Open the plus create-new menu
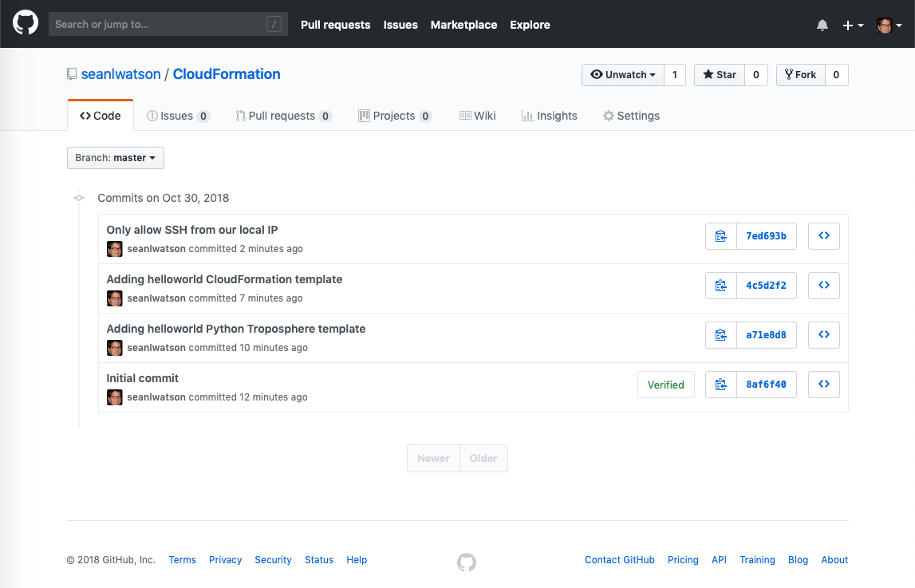 [853, 25]
